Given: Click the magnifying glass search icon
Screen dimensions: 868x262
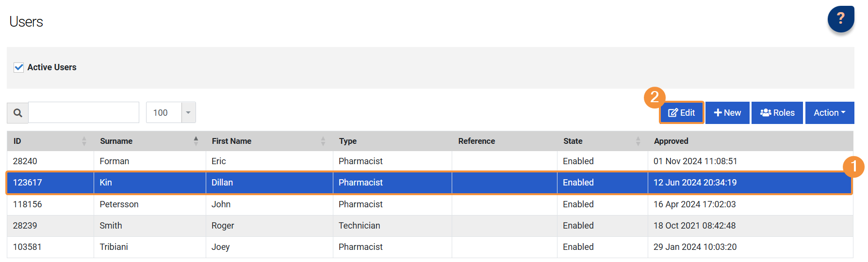Looking at the screenshot, I should tap(18, 113).
